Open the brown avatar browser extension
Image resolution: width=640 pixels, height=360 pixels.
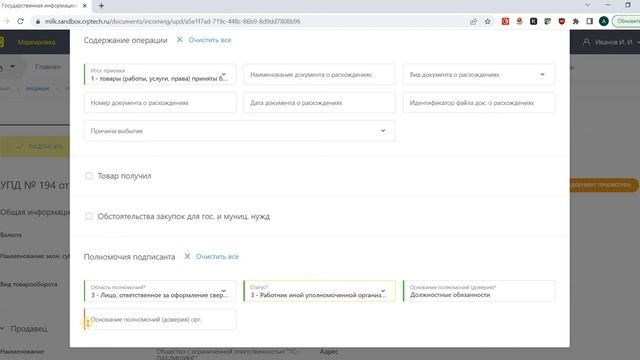coord(519,21)
